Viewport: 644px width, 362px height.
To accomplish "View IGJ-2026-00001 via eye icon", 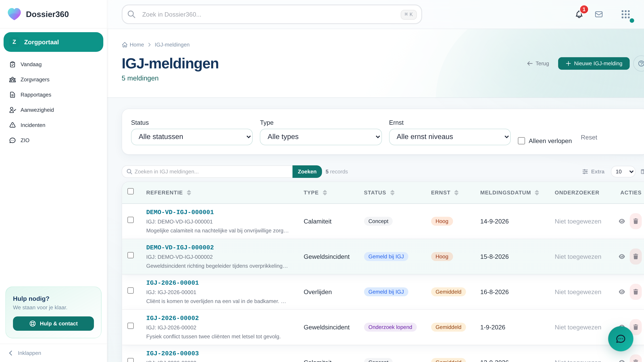I will point(622,292).
